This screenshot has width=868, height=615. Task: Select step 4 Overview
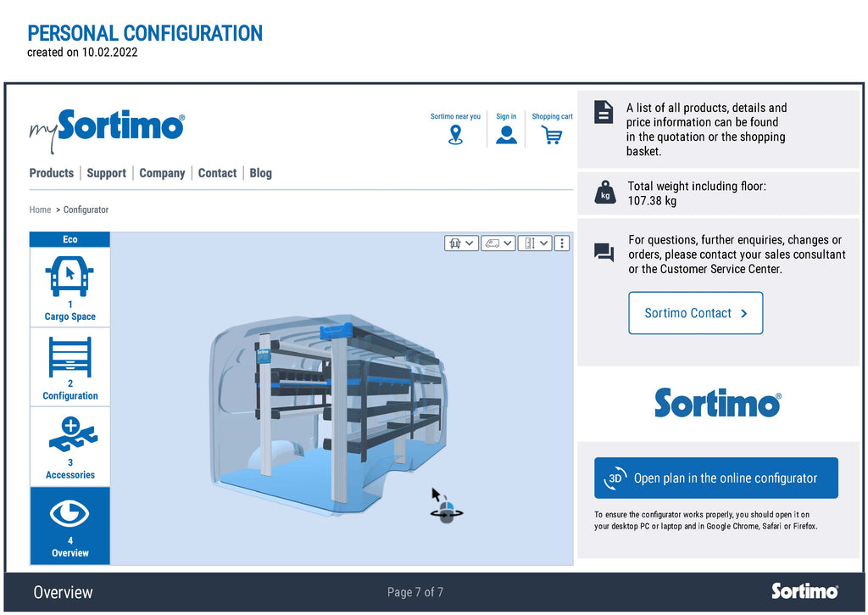tap(70, 526)
